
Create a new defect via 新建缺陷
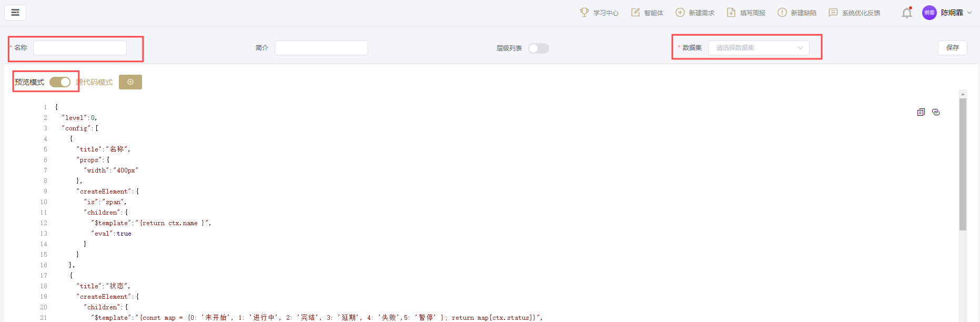coord(797,13)
